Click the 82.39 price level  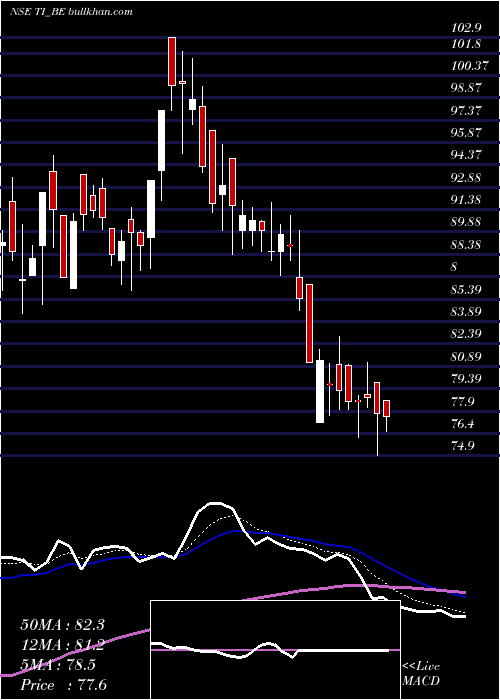(467, 334)
